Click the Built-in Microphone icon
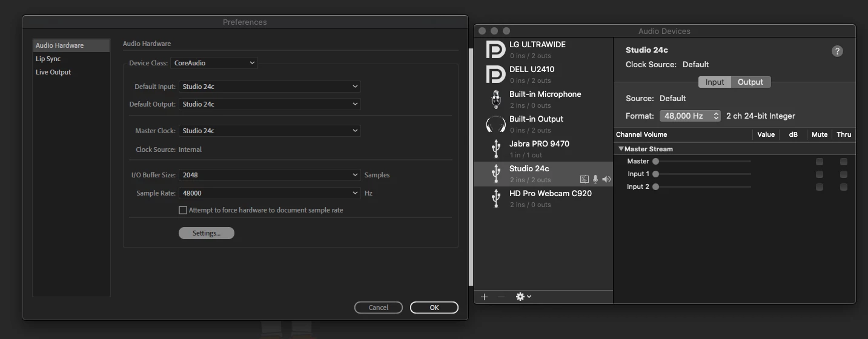This screenshot has width=868, height=339. (x=495, y=99)
